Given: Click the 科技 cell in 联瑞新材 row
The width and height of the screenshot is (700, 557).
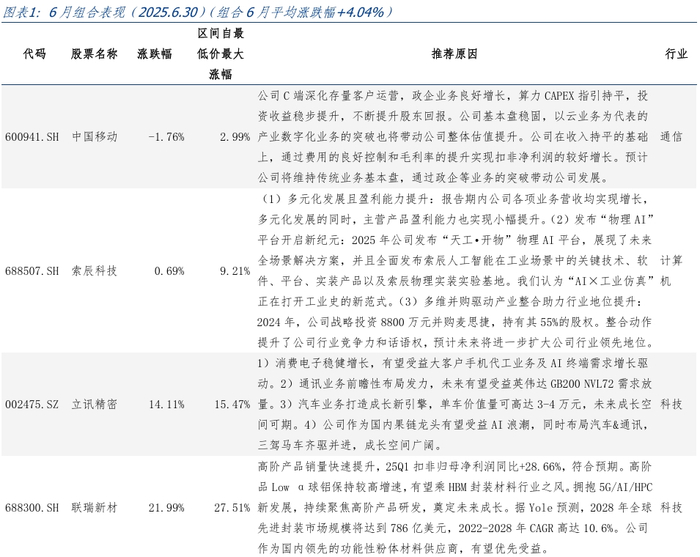Looking at the screenshot, I should [671, 508].
